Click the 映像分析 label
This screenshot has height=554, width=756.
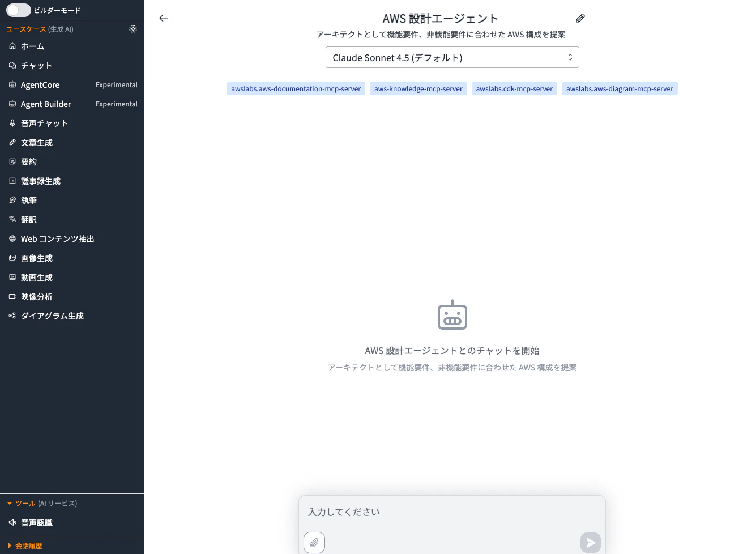(37, 297)
